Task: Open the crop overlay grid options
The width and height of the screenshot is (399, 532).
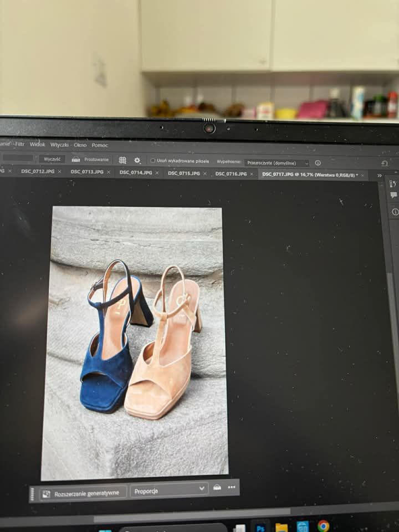Action: (x=122, y=160)
